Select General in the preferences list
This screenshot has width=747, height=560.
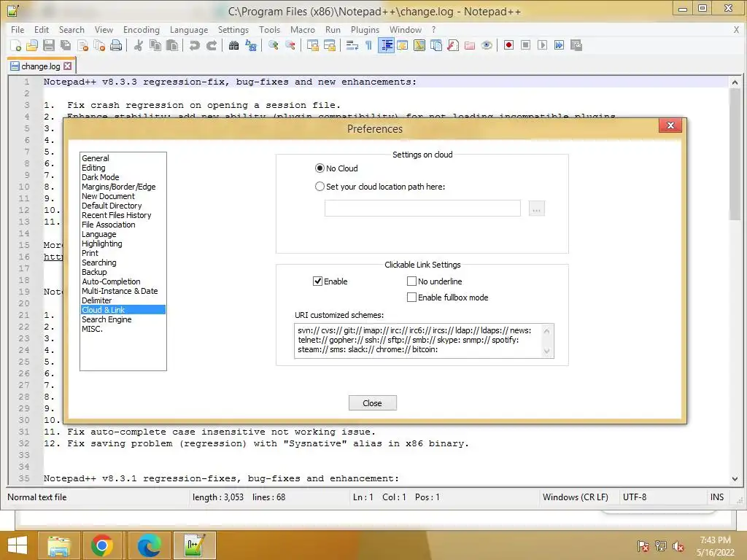(x=96, y=158)
